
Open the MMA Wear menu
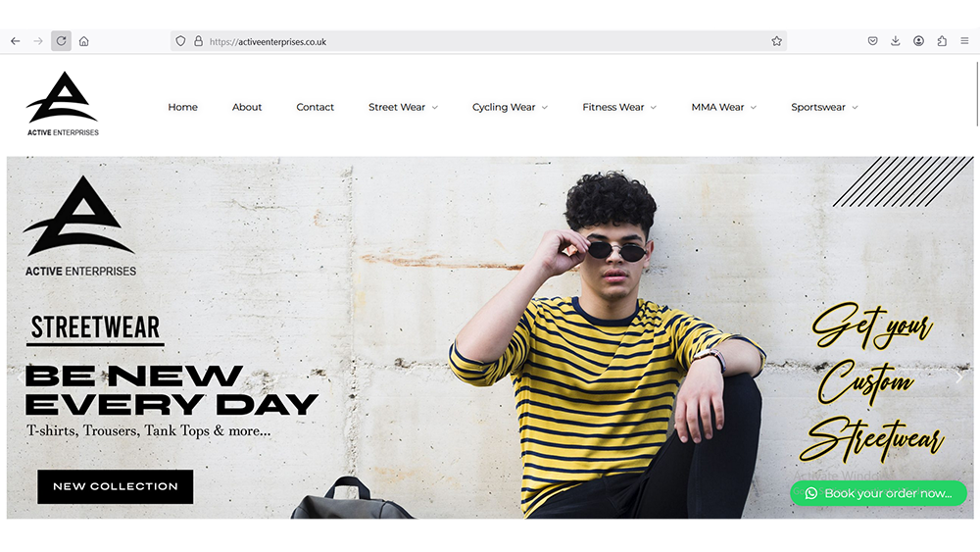tap(724, 107)
